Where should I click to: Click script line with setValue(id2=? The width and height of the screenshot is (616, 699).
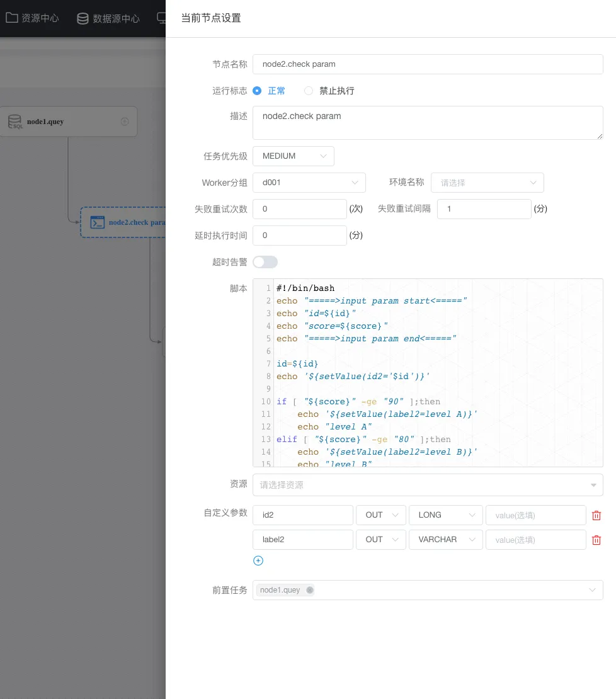pos(353,376)
